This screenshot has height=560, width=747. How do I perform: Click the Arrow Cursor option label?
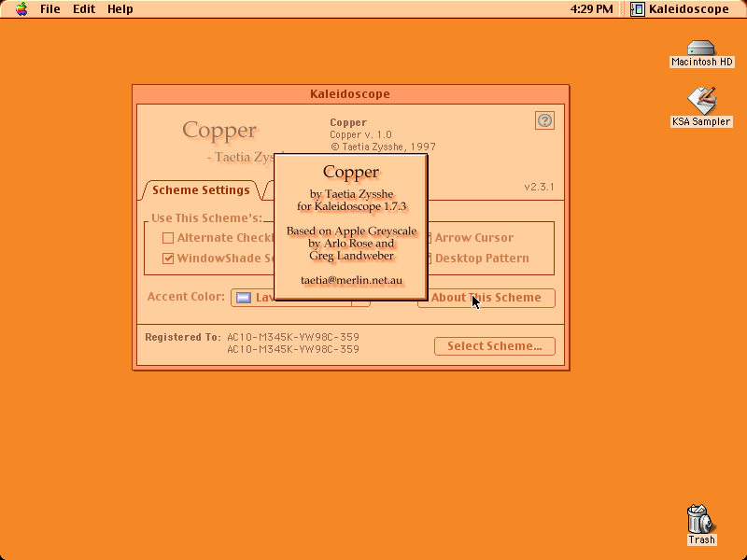(474, 238)
